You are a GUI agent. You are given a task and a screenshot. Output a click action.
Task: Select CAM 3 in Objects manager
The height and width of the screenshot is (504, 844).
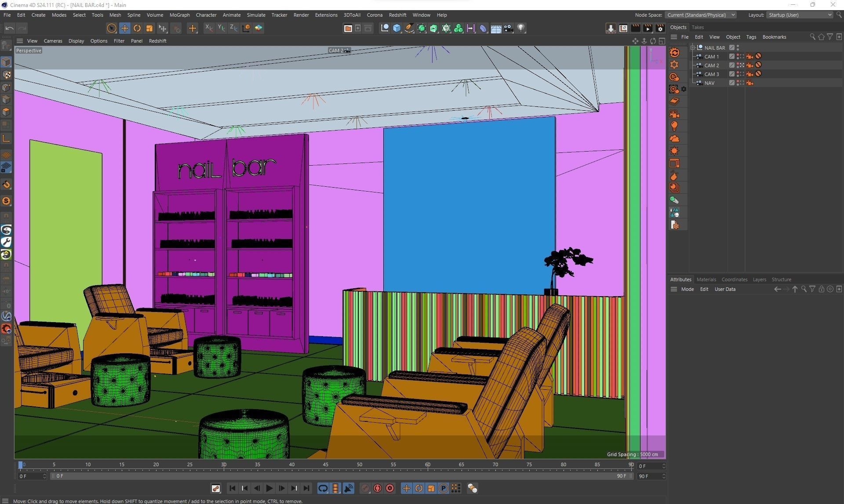pyautogui.click(x=711, y=74)
